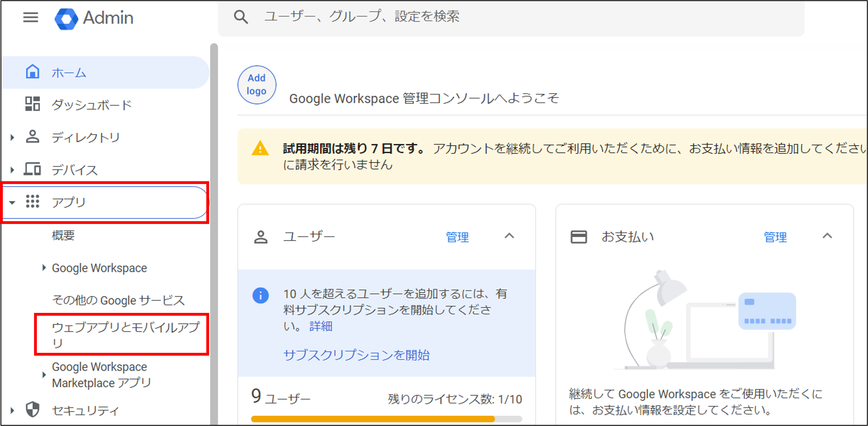Click 管理 link in お支払い card
The height and width of the screenshot is (426, 868).
(x=775, y=237)
